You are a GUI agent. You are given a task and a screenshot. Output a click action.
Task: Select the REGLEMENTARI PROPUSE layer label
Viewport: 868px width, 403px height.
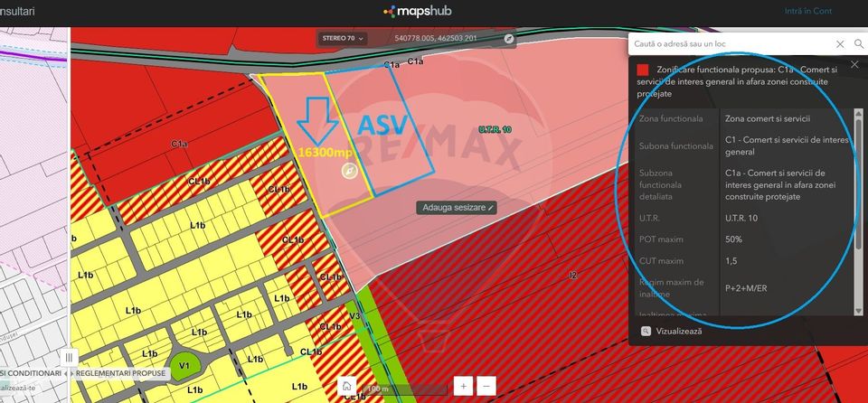coord(120,373)
